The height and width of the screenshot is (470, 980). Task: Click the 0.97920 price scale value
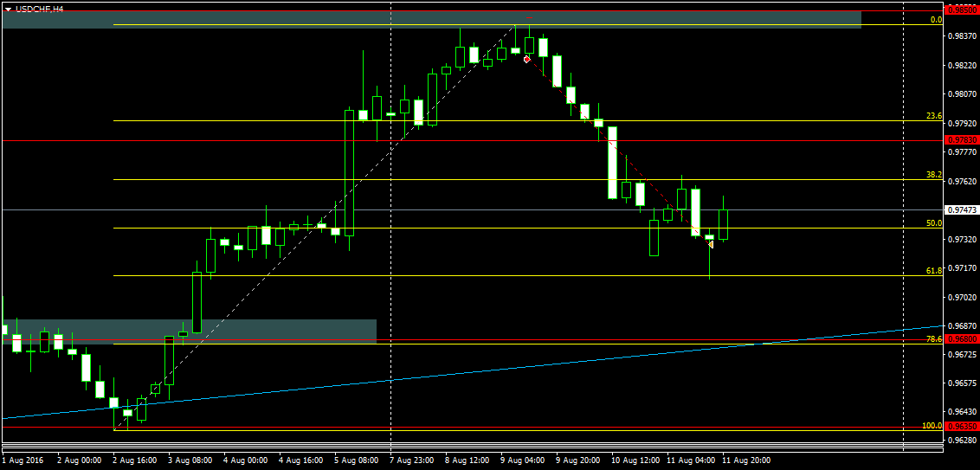click(963, 123)
